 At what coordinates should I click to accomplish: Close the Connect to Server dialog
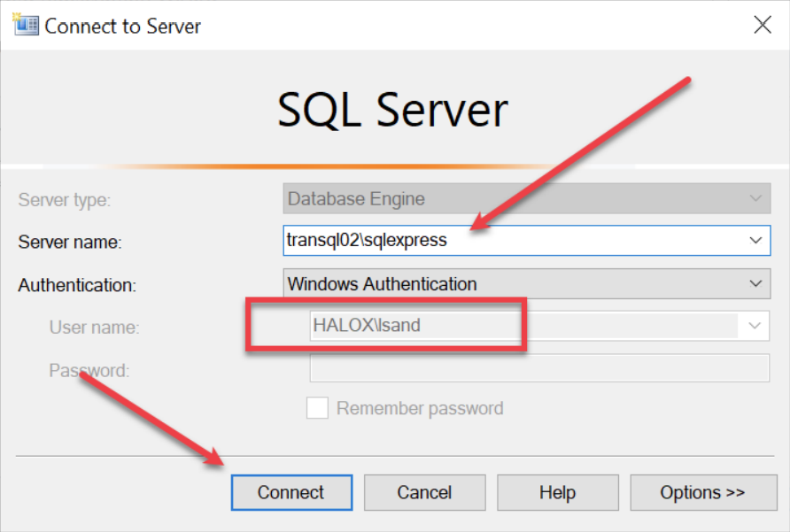click(763, 25)
